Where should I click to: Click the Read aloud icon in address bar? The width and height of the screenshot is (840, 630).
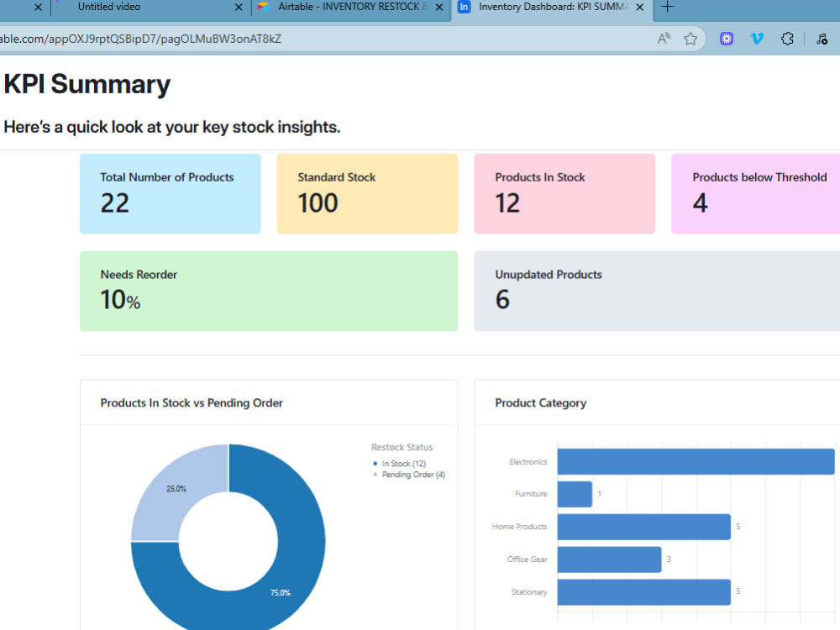click(664, 39)
